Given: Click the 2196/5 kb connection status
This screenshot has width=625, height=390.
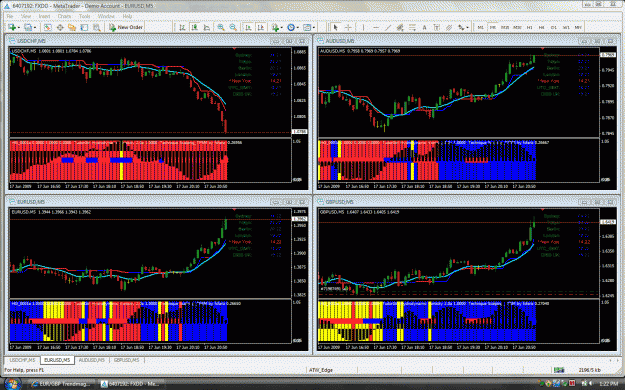Looking at the screenshot, I should click(590, 370).
